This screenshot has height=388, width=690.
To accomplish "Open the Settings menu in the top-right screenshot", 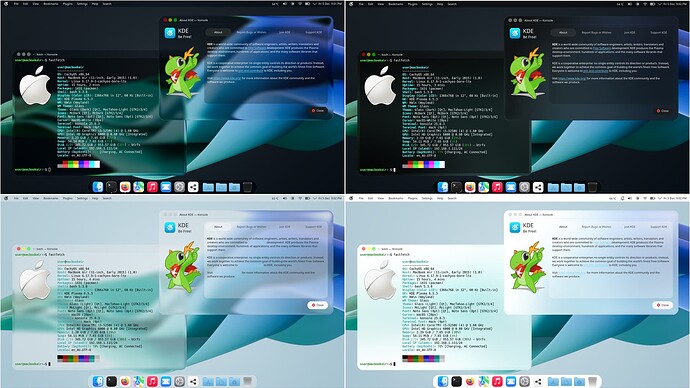I will tap(427, 4).
